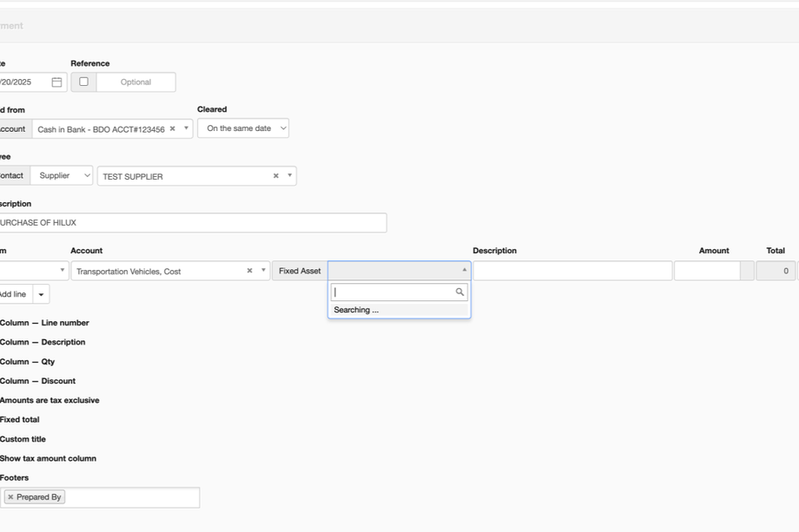Image resolution: width=799 pixels, height=532 pixels.
Task: Enable the Amounts are tax exclusive option
Action: click(50, 401)
